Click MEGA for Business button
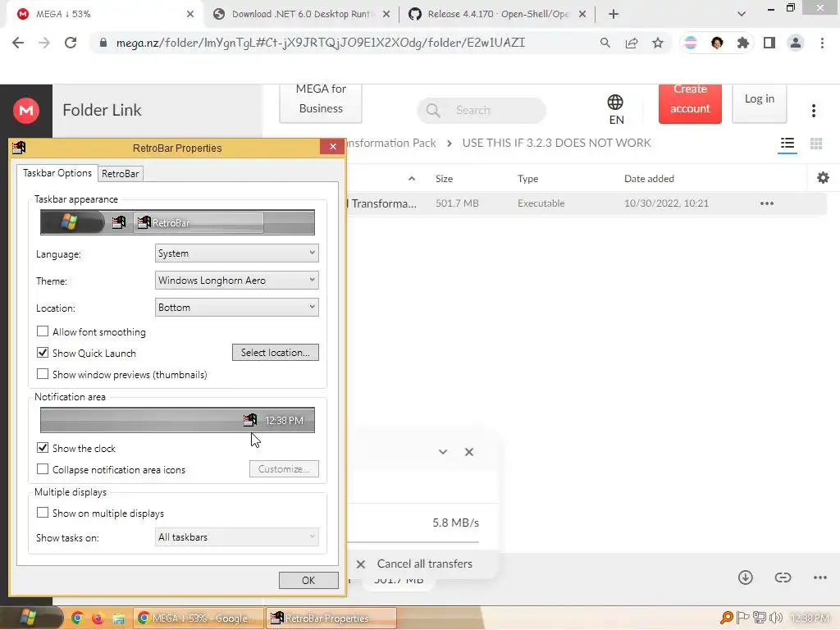Viewport: 840px width, 630px height. [x=321, y=103]
